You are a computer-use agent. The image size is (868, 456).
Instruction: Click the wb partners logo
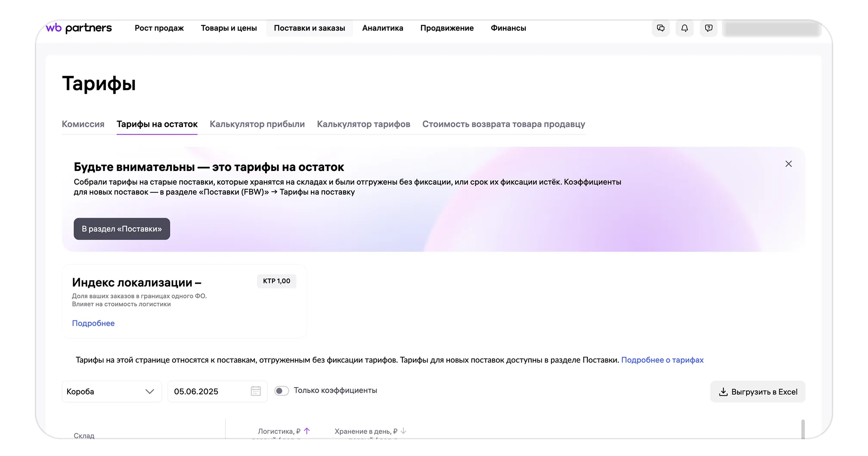[79, 28]
